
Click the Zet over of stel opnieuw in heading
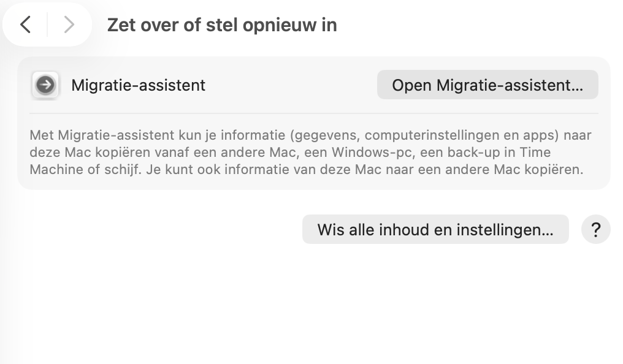tap(222, 25)
